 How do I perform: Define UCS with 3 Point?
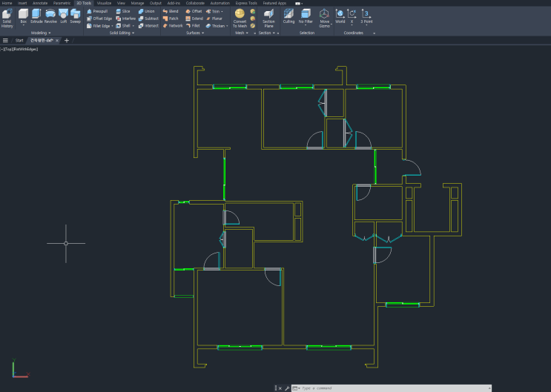[x=366, y=17]
